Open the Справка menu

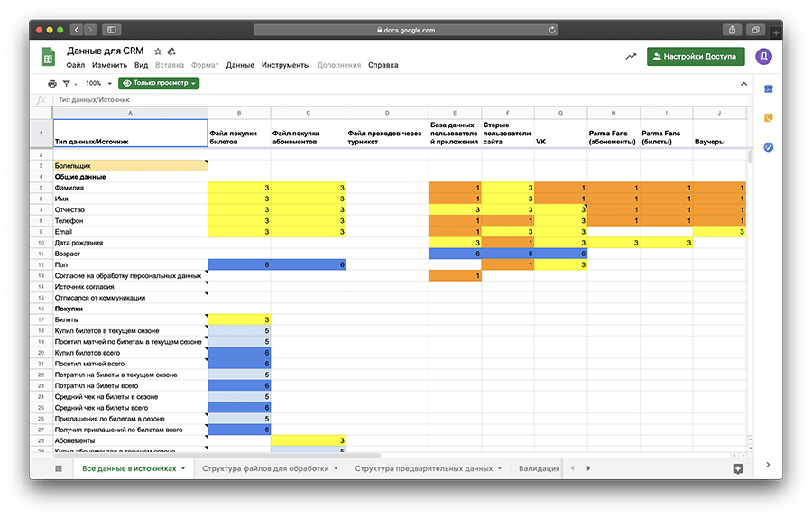[383, 65]
